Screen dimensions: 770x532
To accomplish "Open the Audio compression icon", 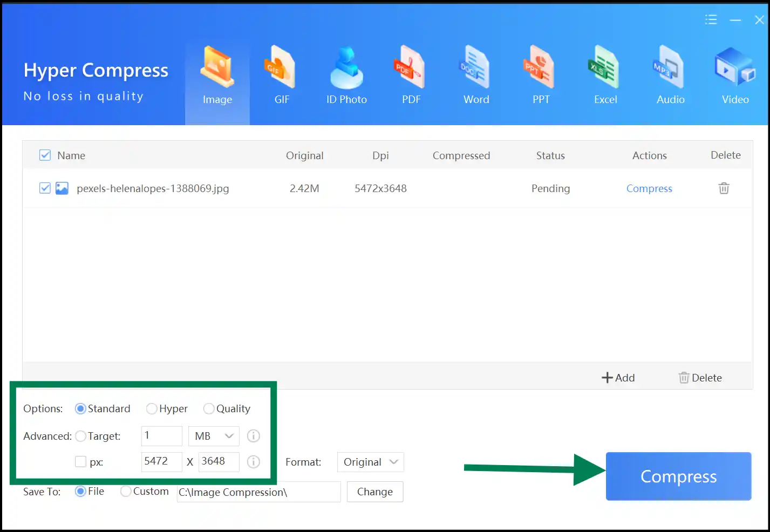I will tap(669, 67).
